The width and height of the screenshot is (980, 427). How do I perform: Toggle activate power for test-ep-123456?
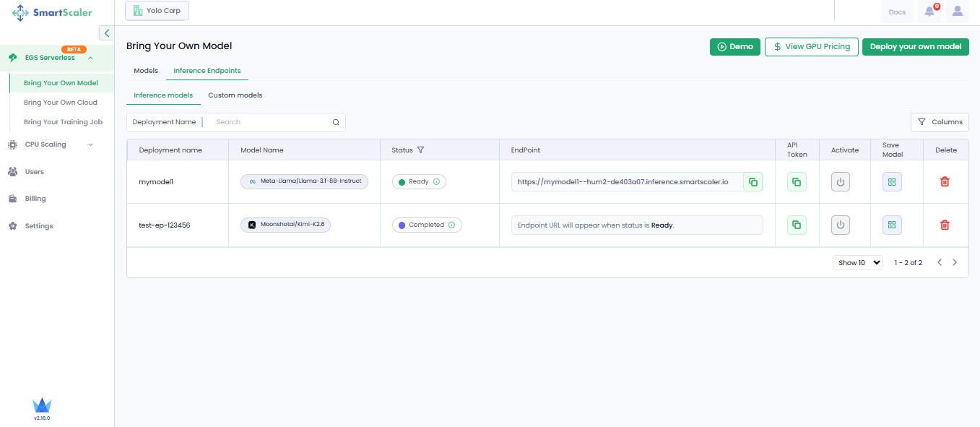click(841, 225)
